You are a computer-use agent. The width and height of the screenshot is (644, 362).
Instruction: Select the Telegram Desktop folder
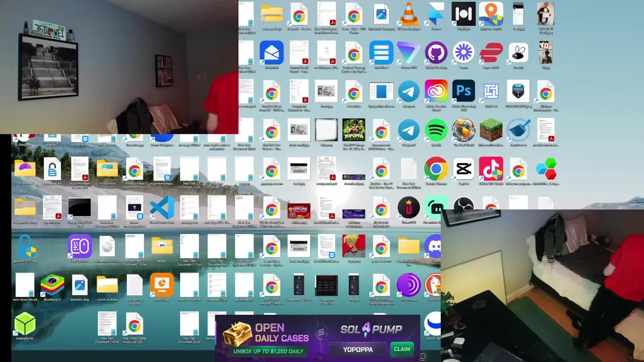(25, 208)
